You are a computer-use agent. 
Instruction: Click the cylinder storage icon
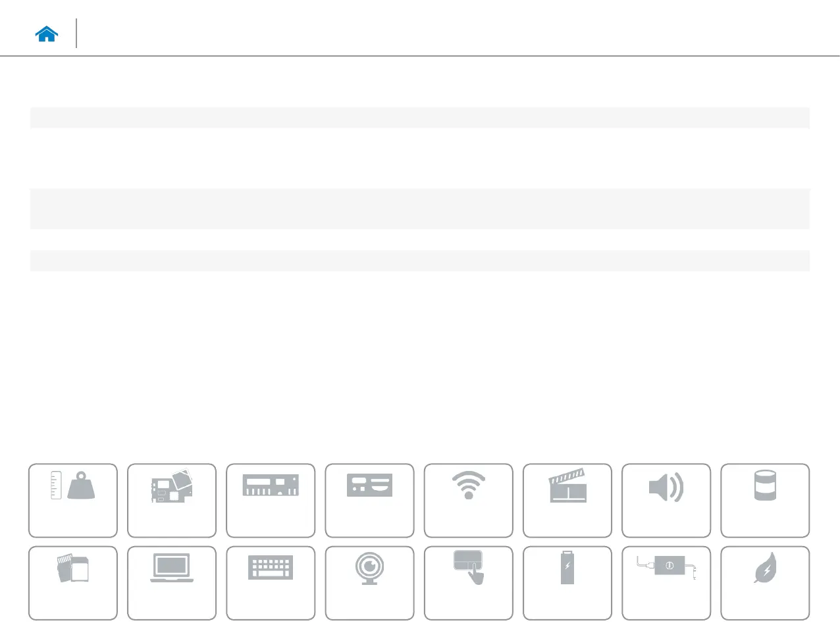coord(765,501)
